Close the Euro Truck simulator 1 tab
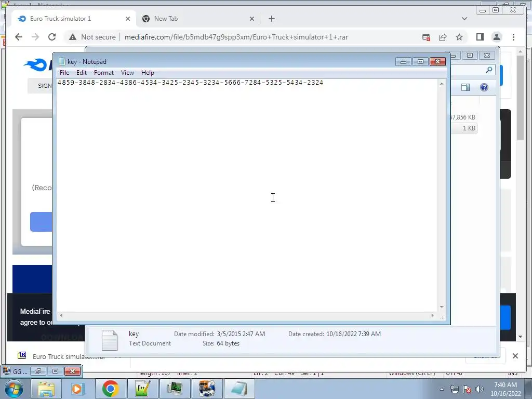Image resolution: width=532 pixels, height=399 pixels. [x=128, y=19]
